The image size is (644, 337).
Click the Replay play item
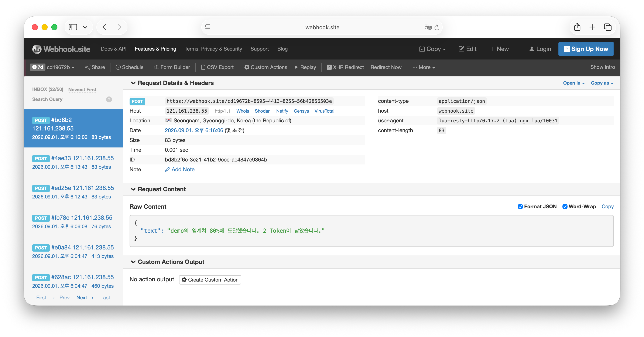click(x=305, y=67)
